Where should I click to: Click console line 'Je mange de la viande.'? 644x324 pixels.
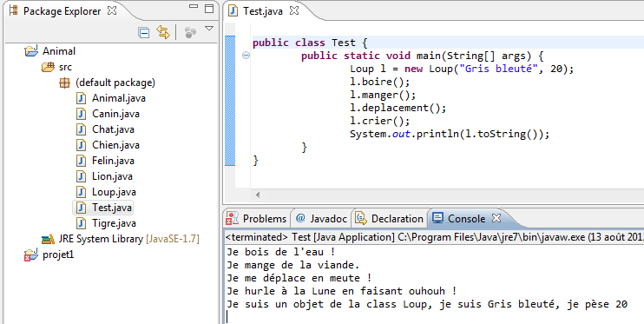coord(292,265)
